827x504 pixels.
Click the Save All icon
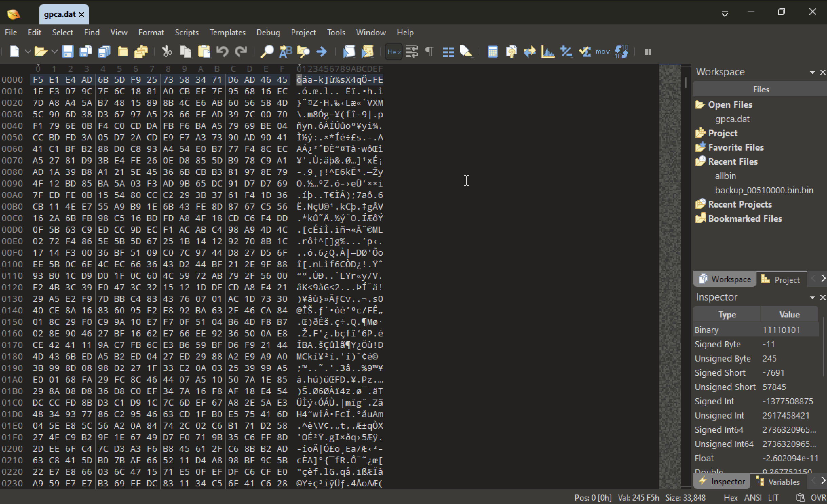click(x=104, y=52)
